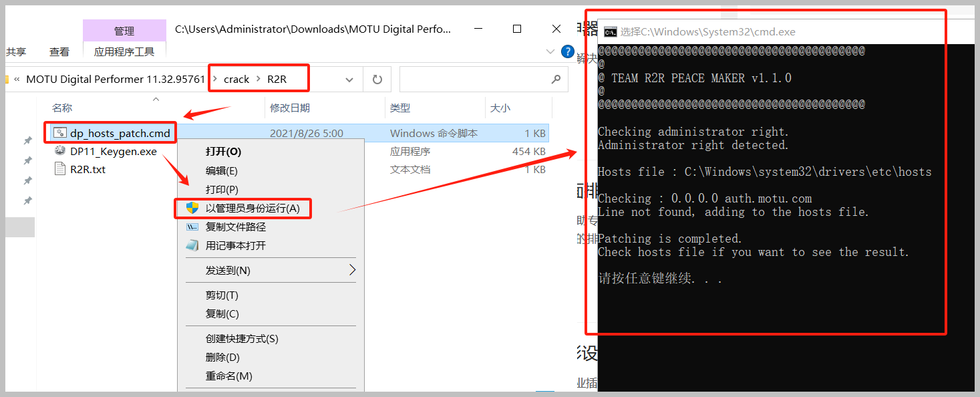This screenshot has width=980, height=397.
Task: Click the DP11_Keygen.exe application icon
Action: point(60,151)
